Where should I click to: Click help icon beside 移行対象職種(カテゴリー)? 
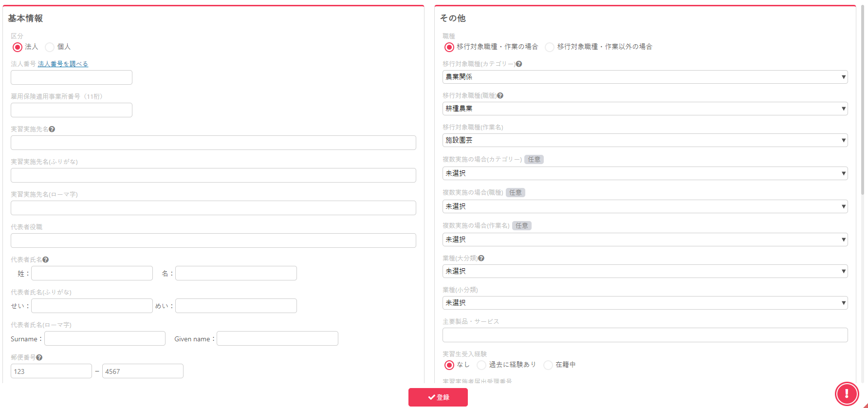click(519, 64)
